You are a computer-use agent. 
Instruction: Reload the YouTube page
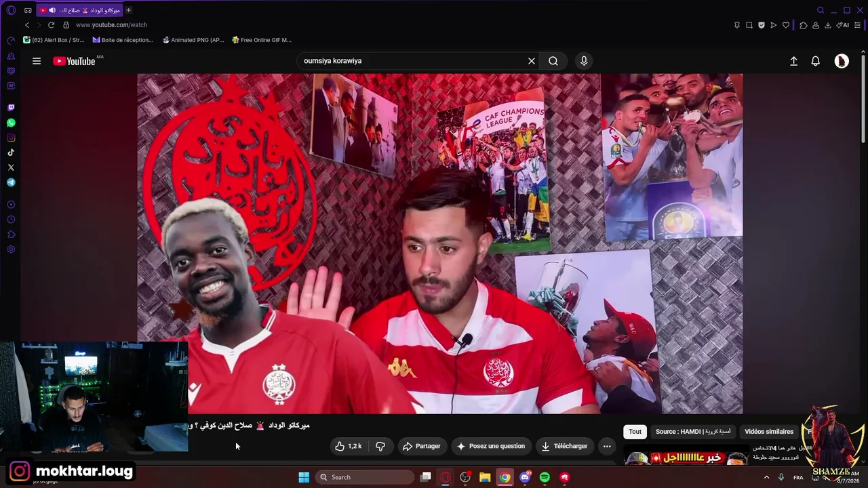coord(51,25)
